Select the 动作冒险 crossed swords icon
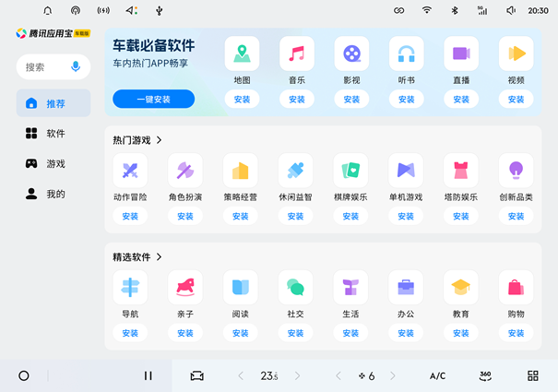Viewport: 558px width, 392px height. point(130,171)
